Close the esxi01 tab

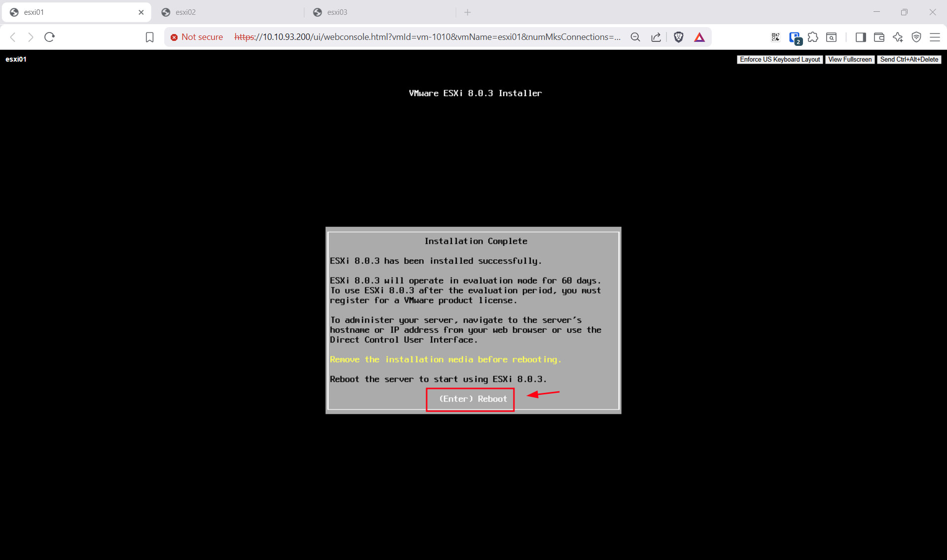coord(141,12)
